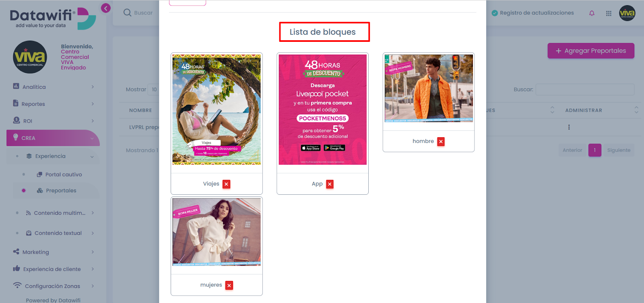Image resolution: width=644 pixels, height=303 pixels.
Task: Remove the App block using red X
Action: pos(330,184)
